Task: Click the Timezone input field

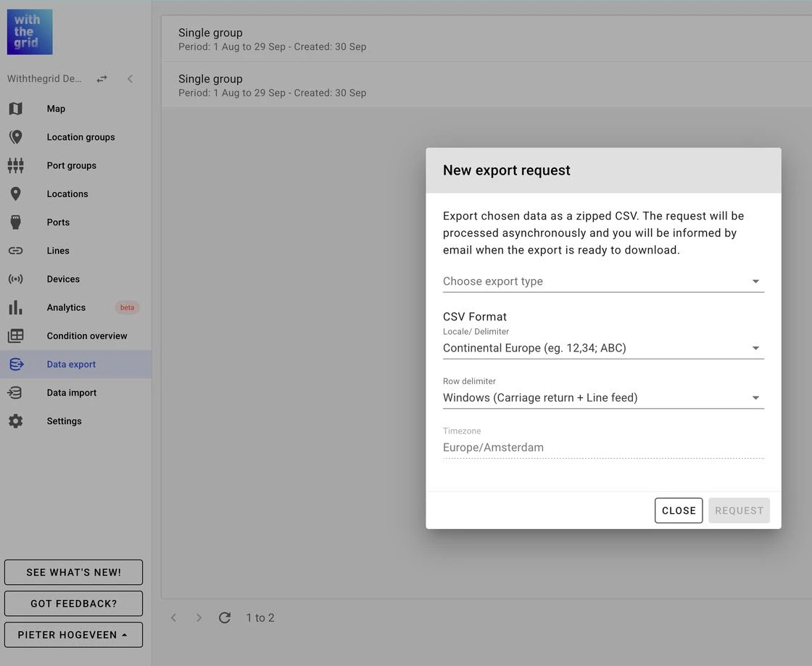Action: [602, 447]
